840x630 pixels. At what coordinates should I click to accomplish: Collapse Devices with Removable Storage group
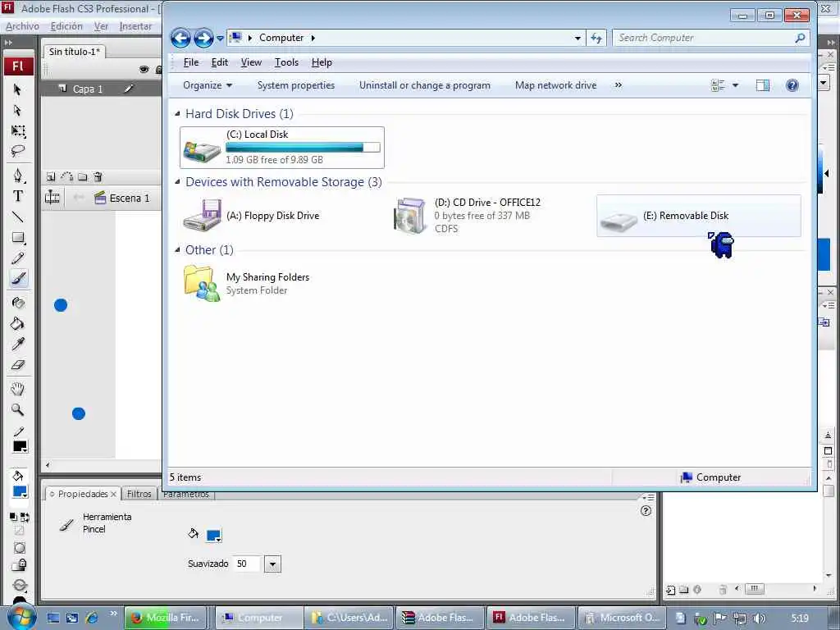pyautogui.click(x=177, y=181)
